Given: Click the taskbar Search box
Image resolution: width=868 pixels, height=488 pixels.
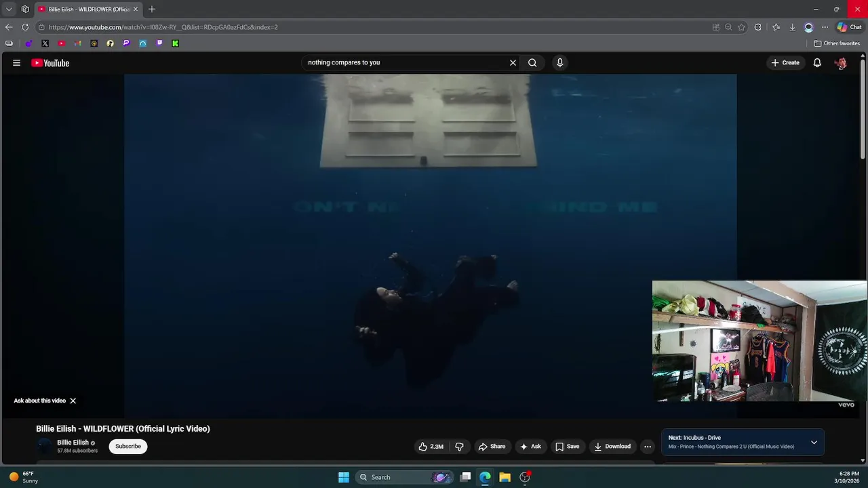Looking at the screenshot, I should [x=405, y=477].
